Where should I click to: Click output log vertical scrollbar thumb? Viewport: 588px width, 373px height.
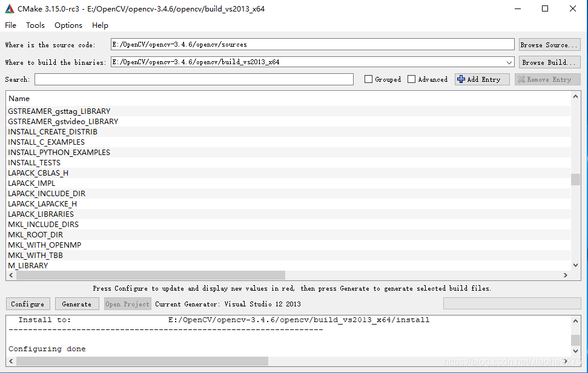click(x=576, y=340)
